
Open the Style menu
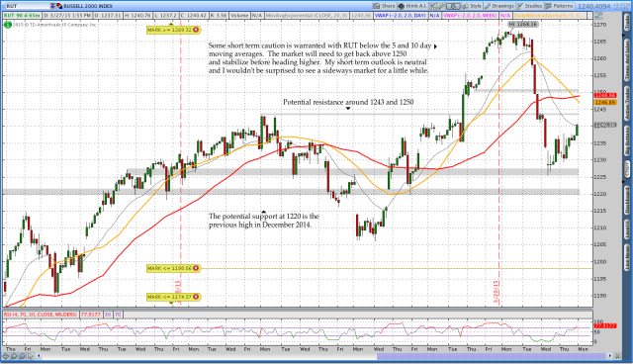(x=473, y=6)
